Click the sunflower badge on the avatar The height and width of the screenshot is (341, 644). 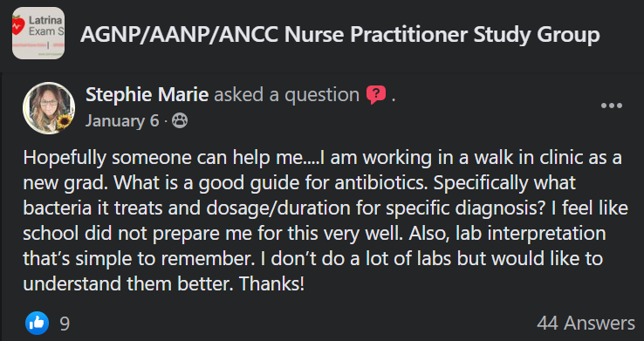coord(64,121)
